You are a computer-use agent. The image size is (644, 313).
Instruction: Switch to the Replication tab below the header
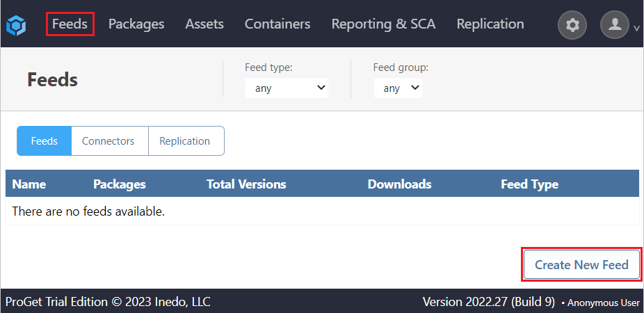point(184,141)
